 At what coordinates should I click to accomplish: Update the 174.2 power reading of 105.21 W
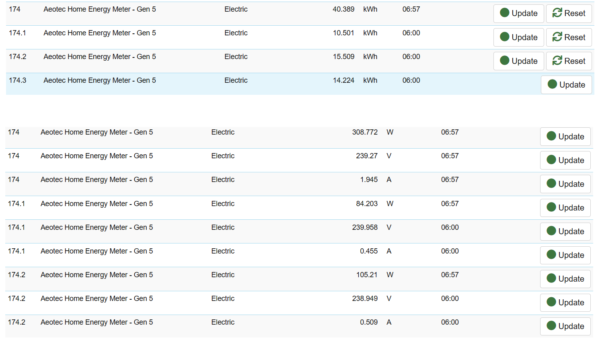(565, 279)
